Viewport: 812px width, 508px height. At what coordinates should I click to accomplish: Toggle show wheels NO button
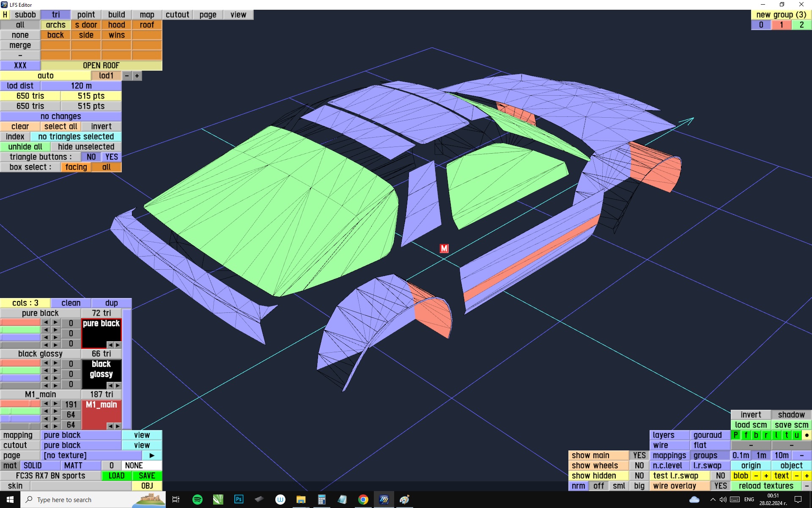(x=639, y=466)
